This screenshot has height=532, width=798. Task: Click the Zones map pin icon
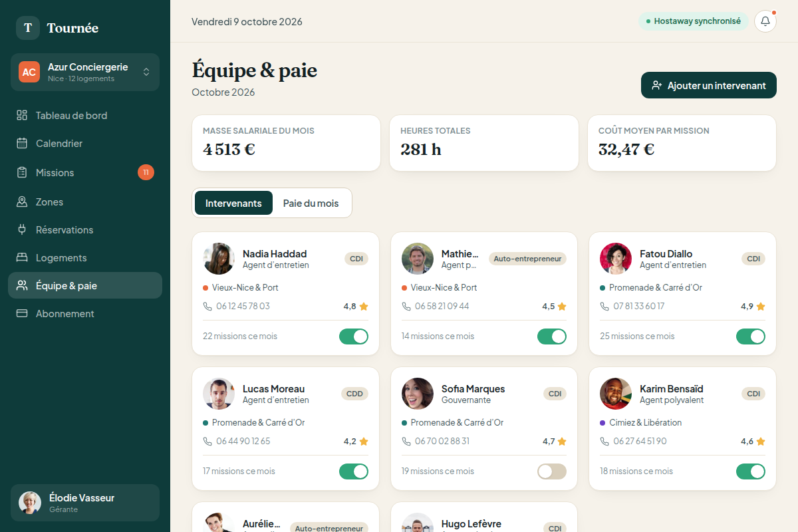(x=22, y=201)
